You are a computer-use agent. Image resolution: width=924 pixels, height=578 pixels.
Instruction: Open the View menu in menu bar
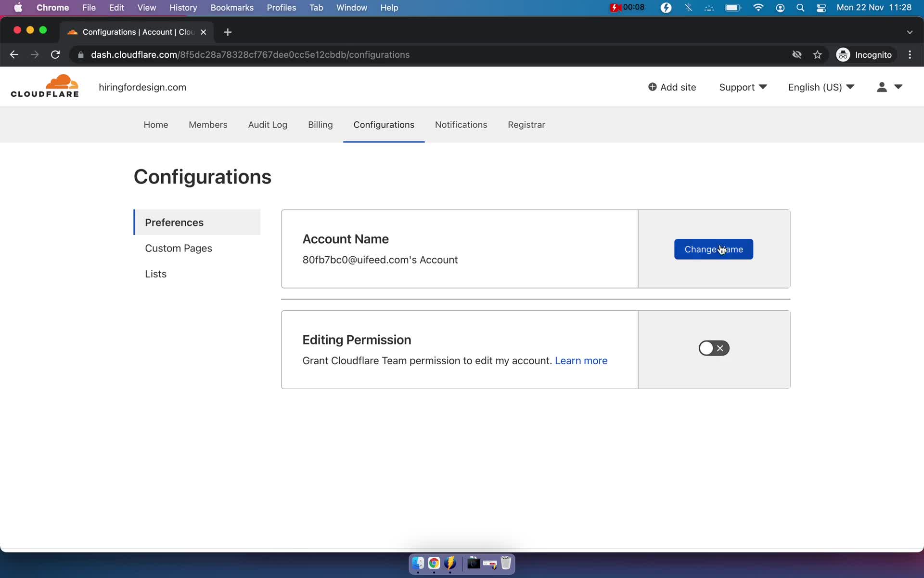147,8
